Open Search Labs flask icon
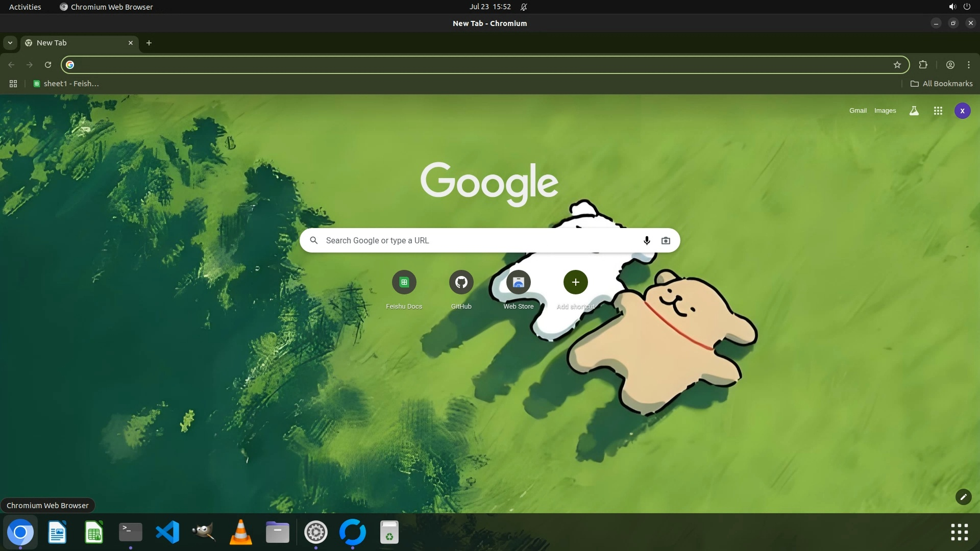The width and height of the screenshot is (980, 551). pyautogui.click(x=914, y=111)
